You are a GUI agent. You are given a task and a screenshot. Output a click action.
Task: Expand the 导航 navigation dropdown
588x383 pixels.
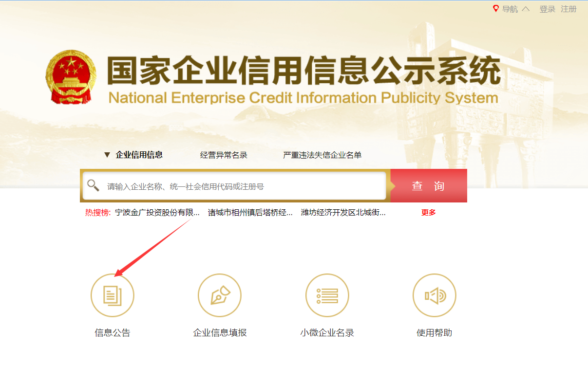point(516,9)
